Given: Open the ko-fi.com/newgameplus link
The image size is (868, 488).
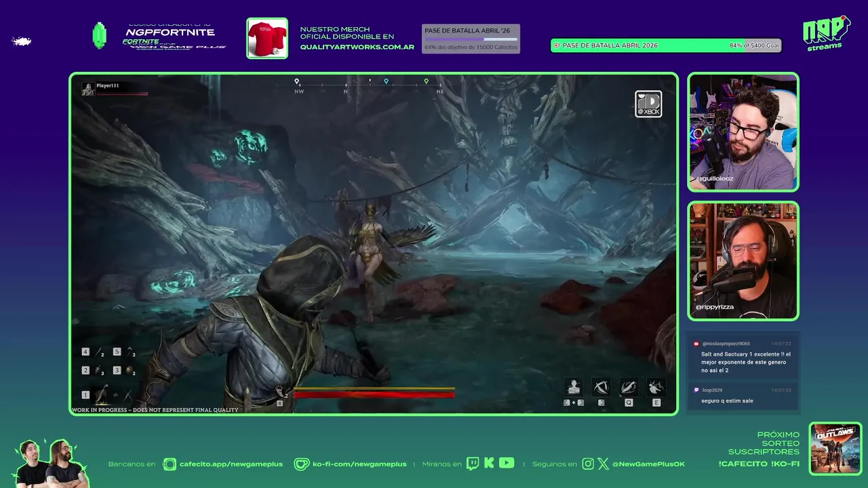Looking at the screenshot, I should point(359,464).
